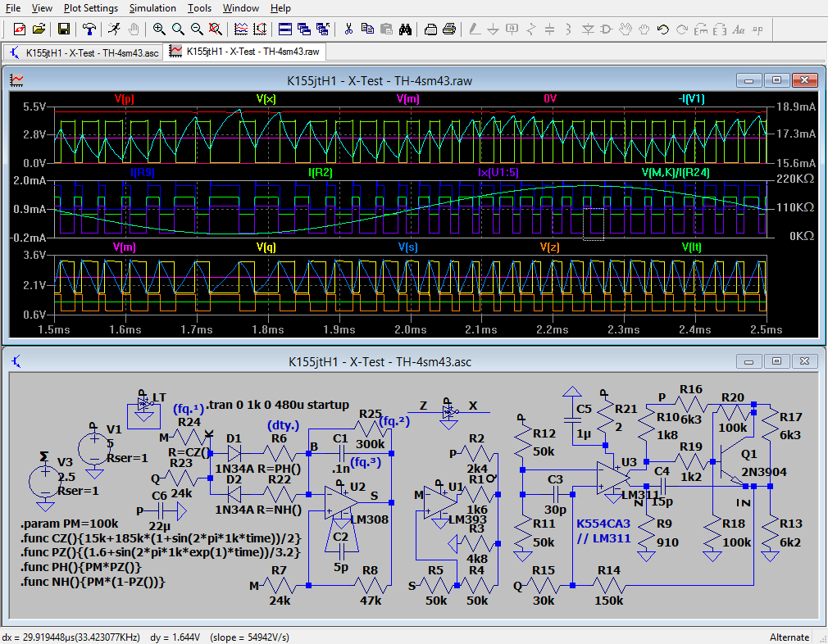Click the Zoom In magnifier icon
828x644 pixels.
click(x=158, y=29)
